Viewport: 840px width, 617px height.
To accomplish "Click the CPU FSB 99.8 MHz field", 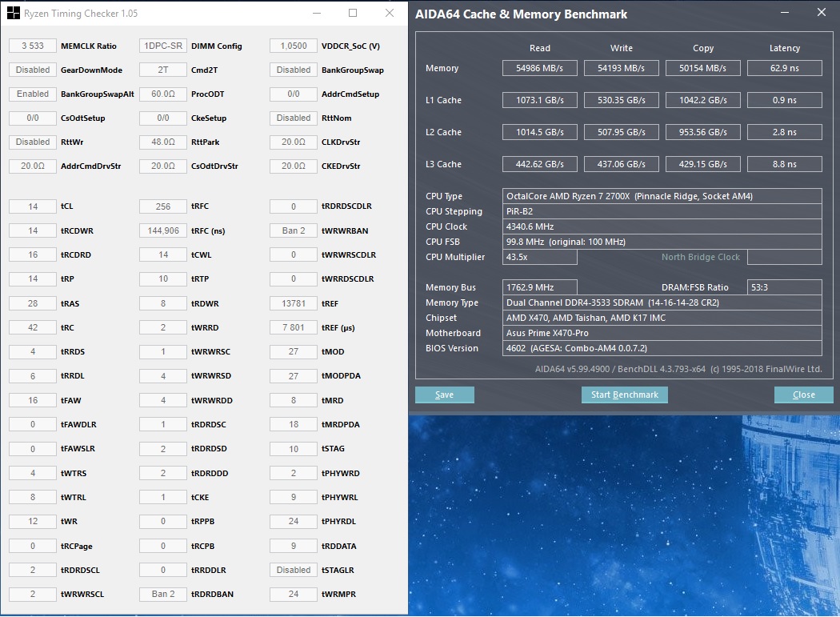I will [662, 242].
